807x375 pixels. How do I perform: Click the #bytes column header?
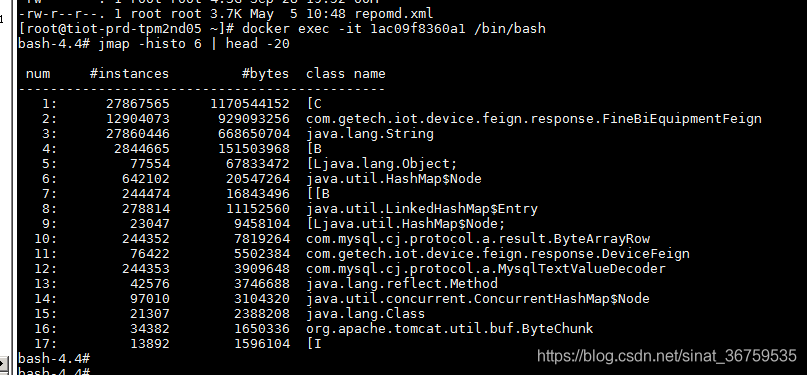point(266,74)
